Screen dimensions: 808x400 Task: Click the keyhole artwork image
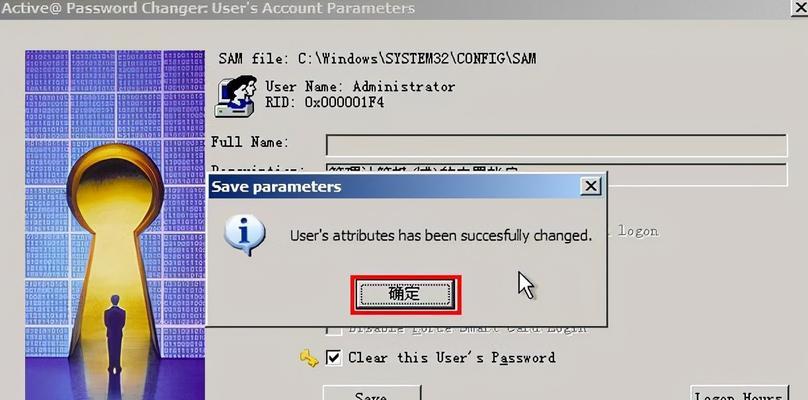click(115, 225)
